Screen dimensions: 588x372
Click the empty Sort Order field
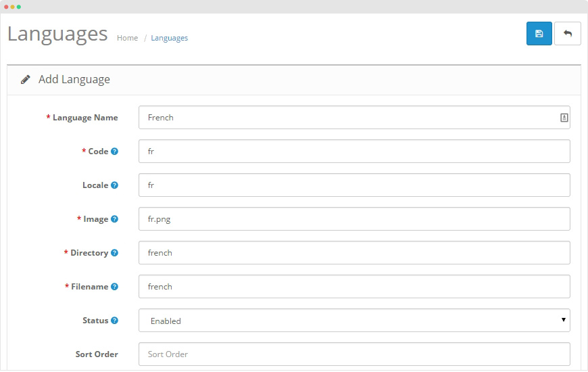click(x=354, y=354)
